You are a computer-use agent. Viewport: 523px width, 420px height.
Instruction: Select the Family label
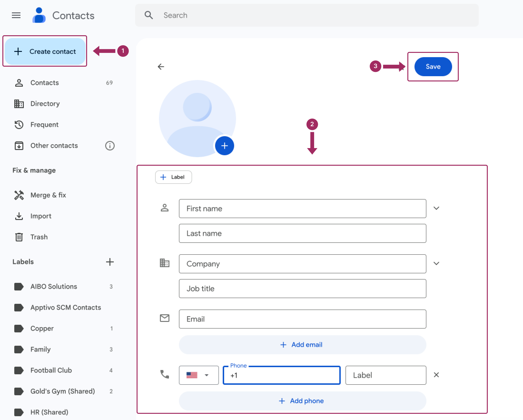pyautogui.click(x=64, y=349)
